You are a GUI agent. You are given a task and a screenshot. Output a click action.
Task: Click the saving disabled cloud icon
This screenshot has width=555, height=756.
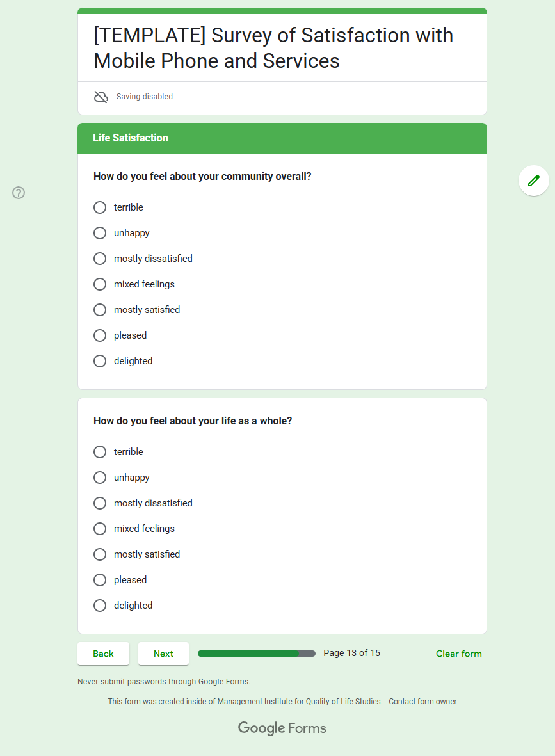pos(101,97)
